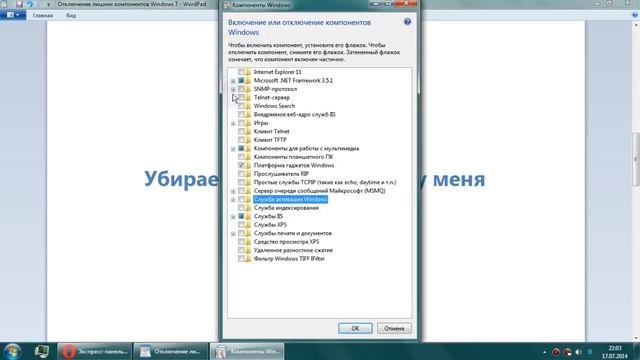640x360 pixels.
Task: Expand Службы IIS tree node
Action: coord(233,217)
